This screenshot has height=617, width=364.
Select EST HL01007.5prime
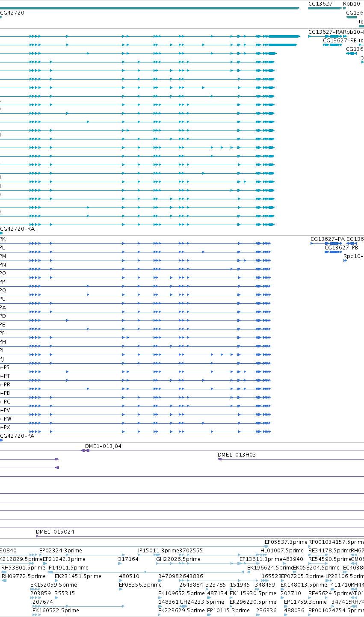[282, 551]
